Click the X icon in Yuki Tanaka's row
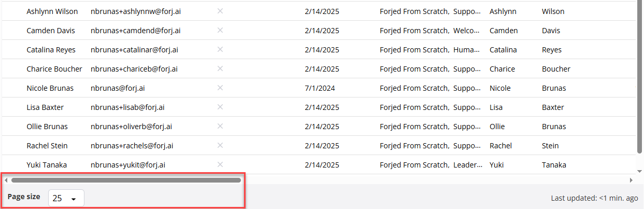This screenshot has width=644, height=209. click(220, 164)
